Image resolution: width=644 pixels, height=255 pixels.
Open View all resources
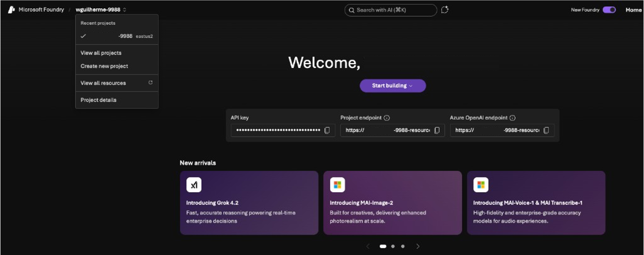point(117,83)
